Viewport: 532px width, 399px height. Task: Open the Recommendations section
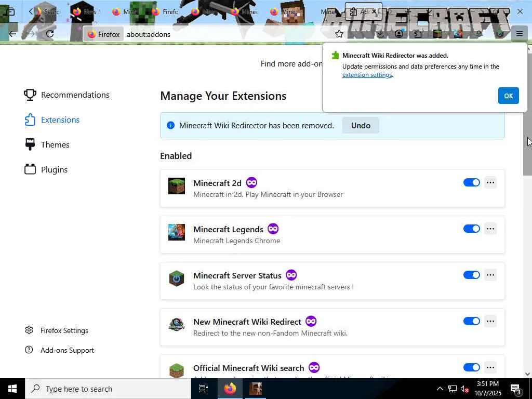tap(67, 95)
